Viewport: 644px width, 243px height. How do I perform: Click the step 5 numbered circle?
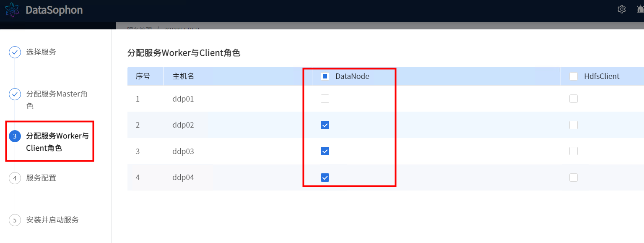15,220
